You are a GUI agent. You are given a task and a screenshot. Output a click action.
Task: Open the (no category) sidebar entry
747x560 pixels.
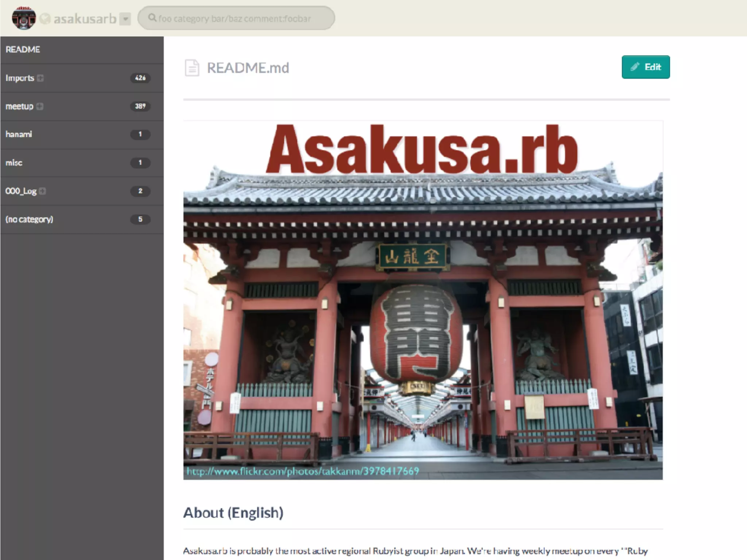pyautogui.click(x=29, y=219)
